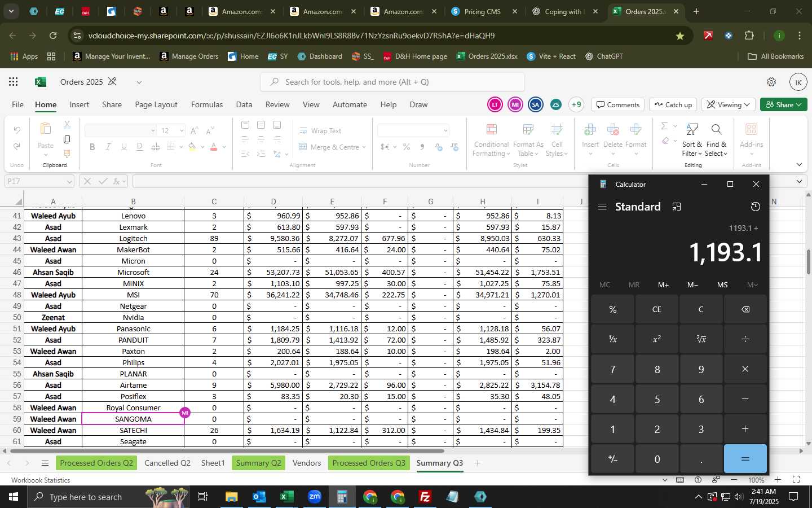Open Outlook from the taskbar

tap(259, 497)
